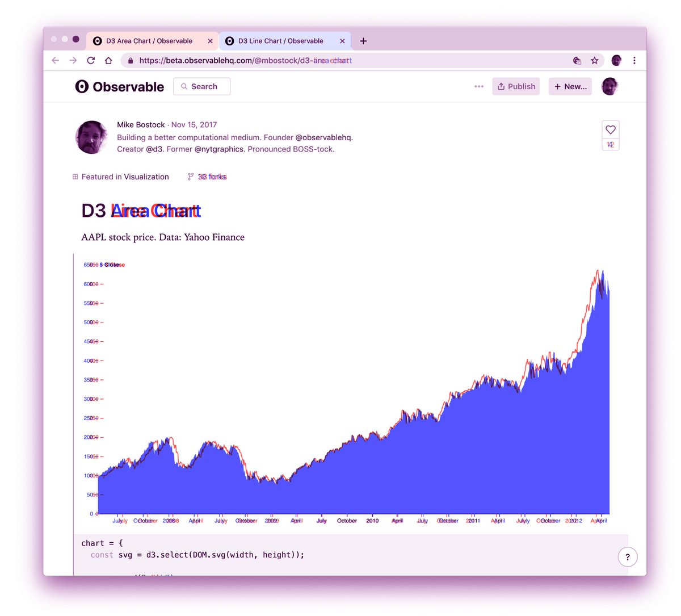Open Chrome three-dot menu
Screen dimensions: 681x616
point(634,60)
